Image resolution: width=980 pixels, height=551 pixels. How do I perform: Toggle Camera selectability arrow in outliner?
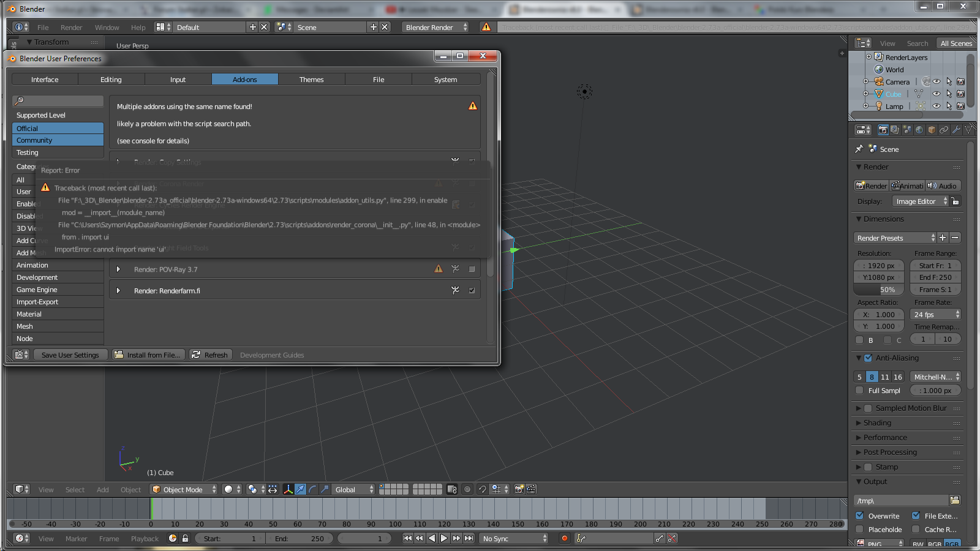pos(949,81)
